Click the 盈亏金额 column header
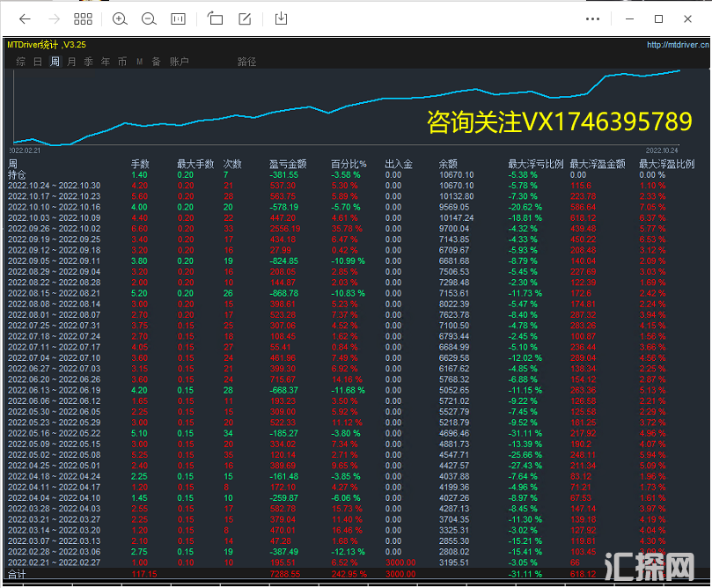 point(288,164)
